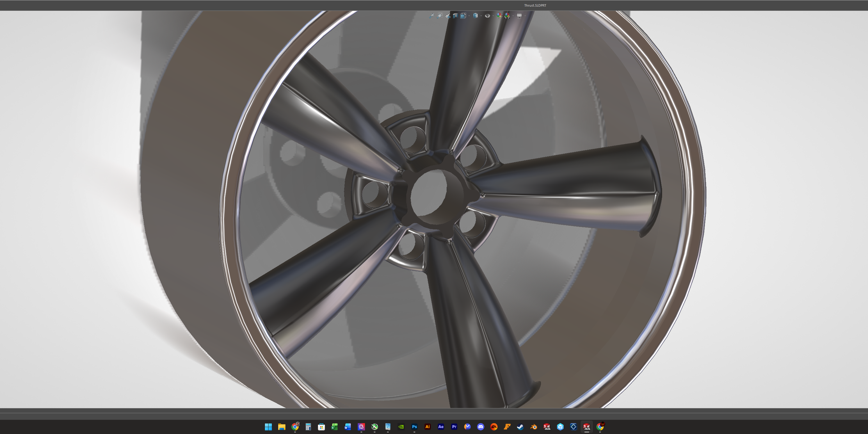Activate the Previous View icon
The height and width of the screenshot is (434, 868).
coord(448,16)
